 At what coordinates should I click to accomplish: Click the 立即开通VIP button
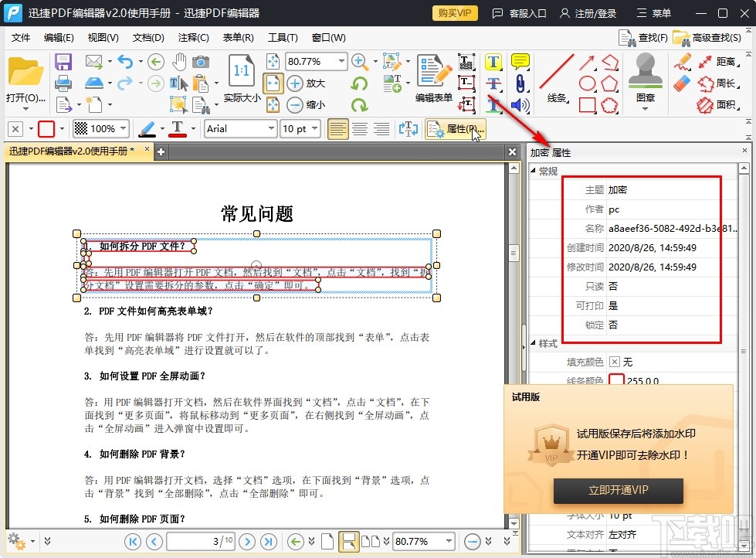[x=618, y=491]
